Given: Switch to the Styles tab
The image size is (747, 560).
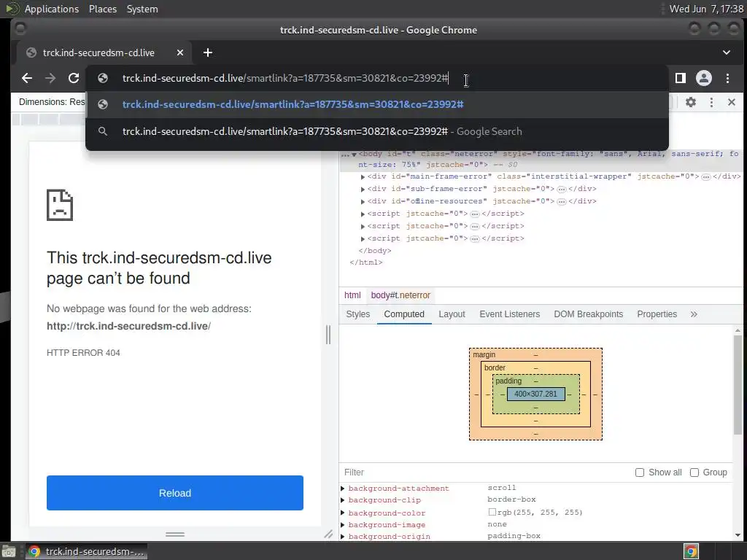Looking at the screenshot, I should click(x=357, y=314).
